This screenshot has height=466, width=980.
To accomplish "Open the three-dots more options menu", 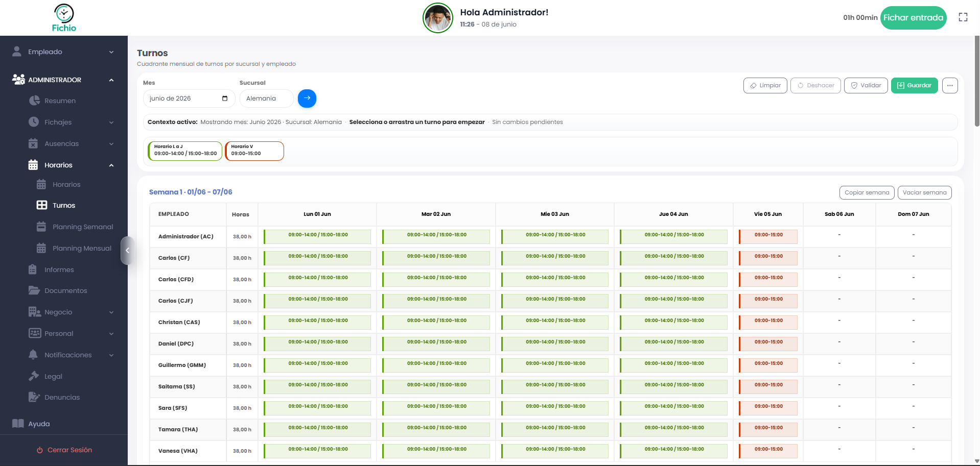I will tap(950, 85).
